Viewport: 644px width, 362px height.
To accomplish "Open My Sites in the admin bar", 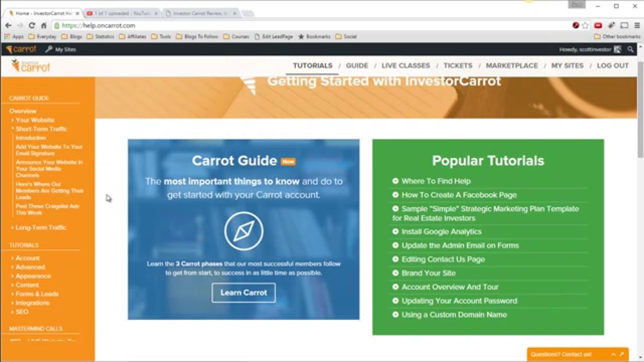I will point(60,49).
